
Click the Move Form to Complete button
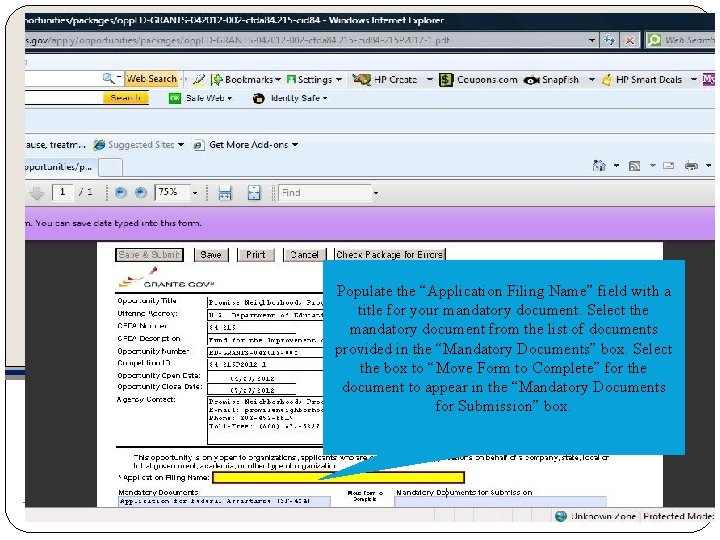tap(366, 496)
